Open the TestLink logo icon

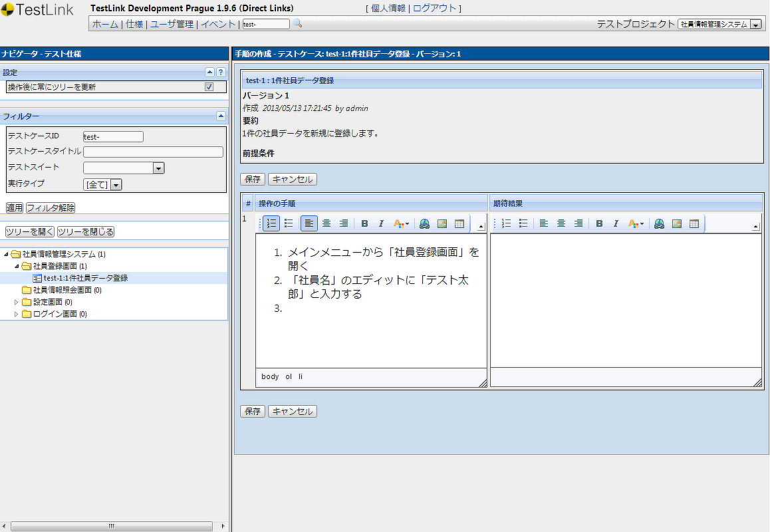coord(12,10)
